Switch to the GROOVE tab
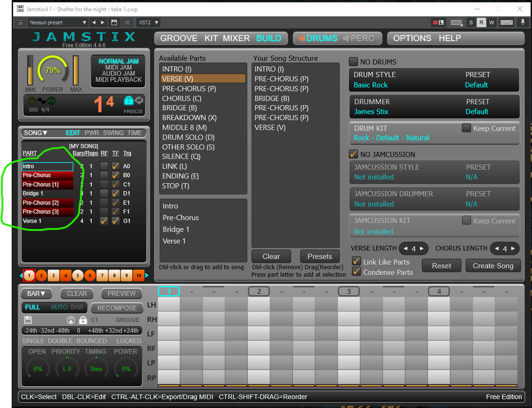Screen dimensions: 532x408 [x=179, y=38]
